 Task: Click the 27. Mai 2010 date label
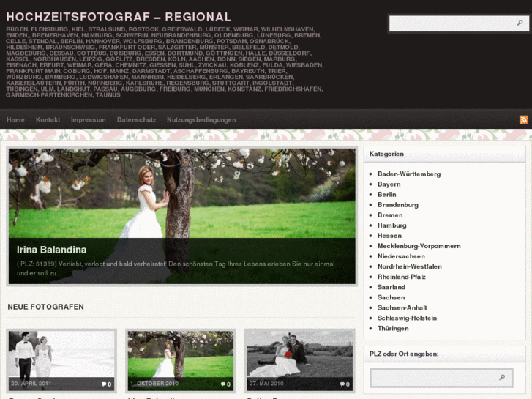click(x=266, y=384)
